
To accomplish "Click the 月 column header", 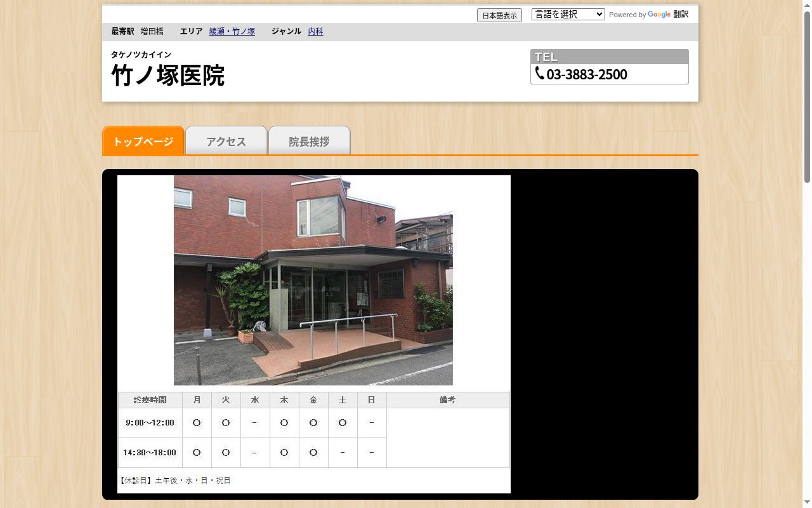I will 197,400.
